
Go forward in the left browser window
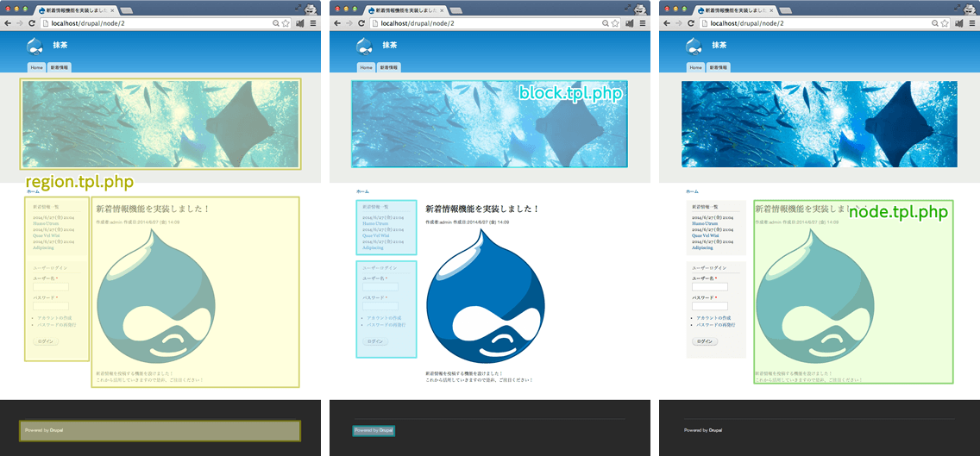click(19, 23)
